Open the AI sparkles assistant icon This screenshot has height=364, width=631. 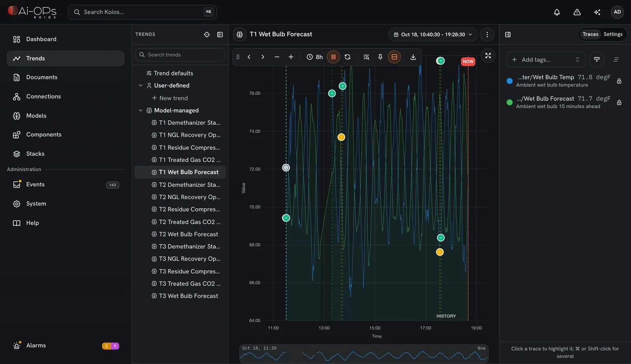(597, 12)
